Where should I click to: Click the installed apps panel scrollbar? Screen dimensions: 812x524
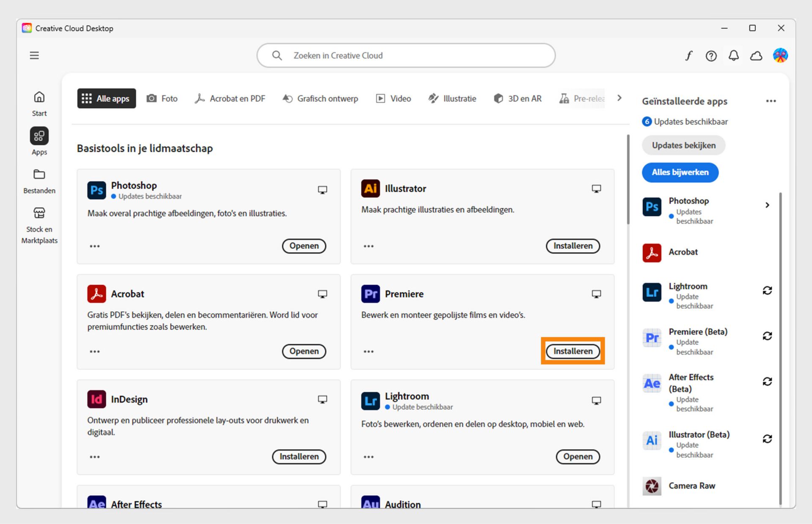[x=780, y=349]
